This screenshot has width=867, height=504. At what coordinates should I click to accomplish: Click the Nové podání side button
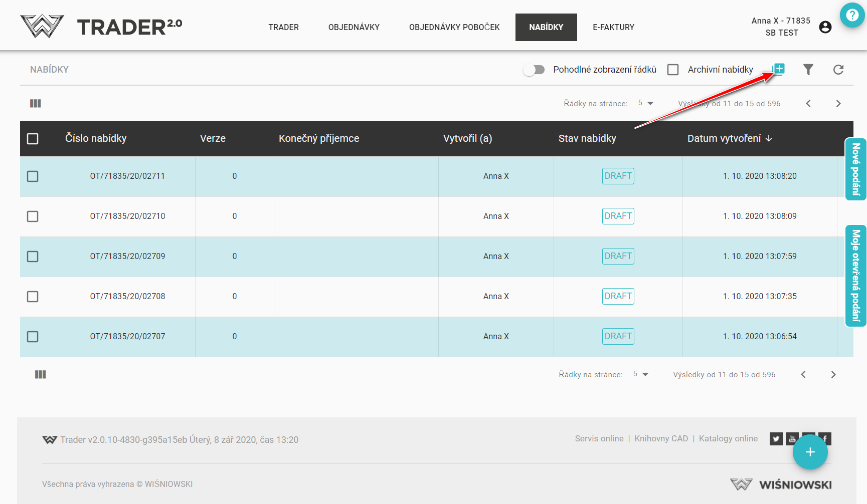point(855,169)
